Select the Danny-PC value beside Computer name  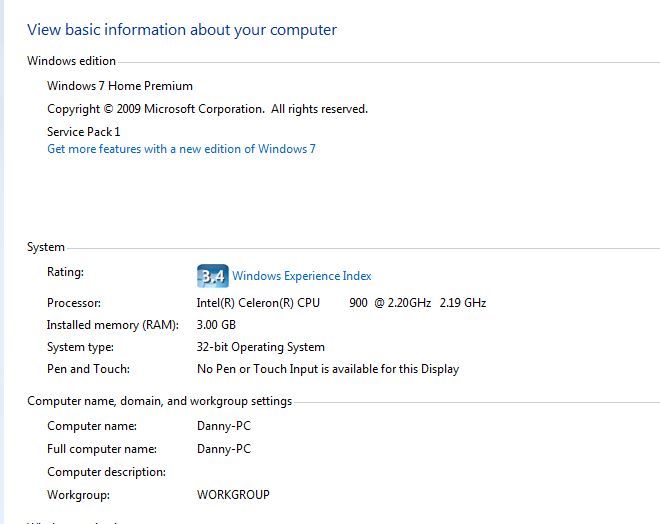coord(223,426)
